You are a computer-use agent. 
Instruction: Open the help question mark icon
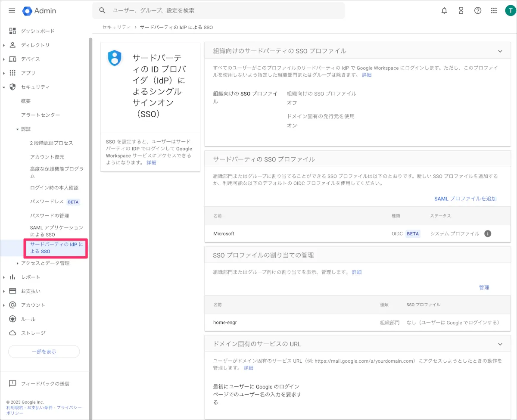(478, 11)
